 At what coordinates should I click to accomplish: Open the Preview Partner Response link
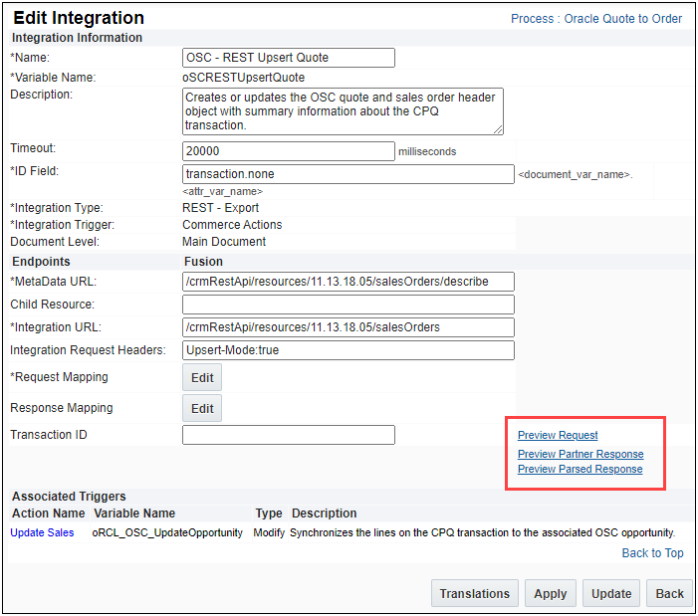581,455
